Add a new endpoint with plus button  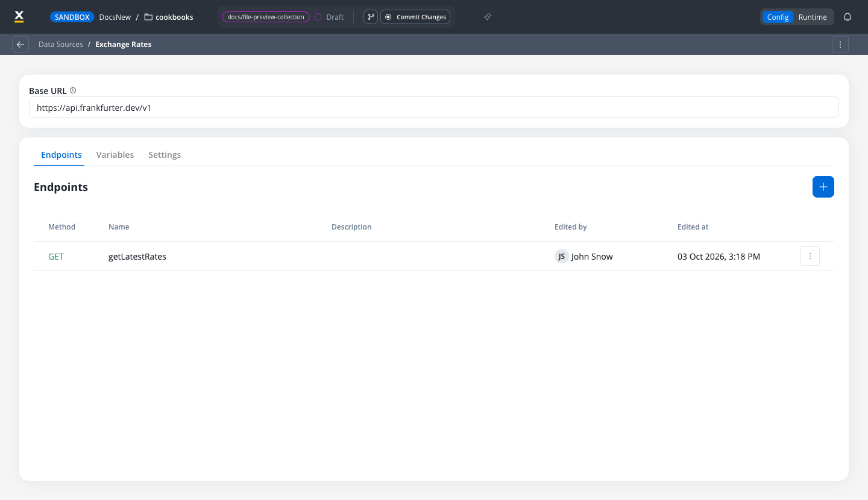823,187
